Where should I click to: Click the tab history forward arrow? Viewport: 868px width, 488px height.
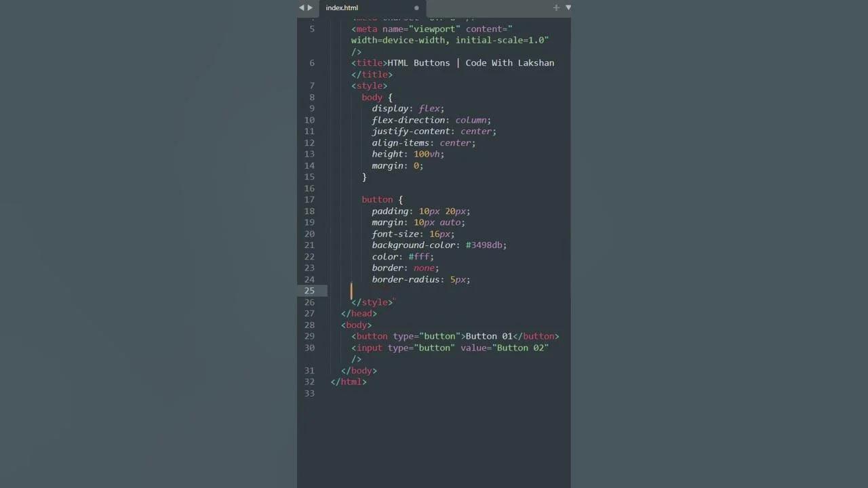311,7
